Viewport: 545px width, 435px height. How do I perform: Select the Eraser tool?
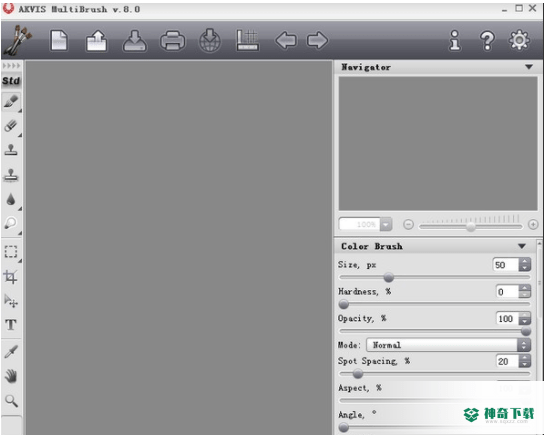click(11, 126)
